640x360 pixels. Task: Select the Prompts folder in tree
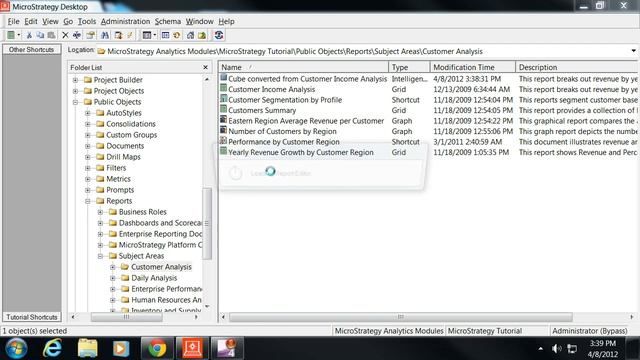(x=120, y=190)
